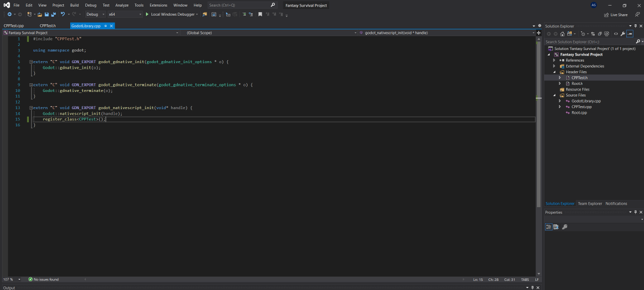Click the Undo arrow icon
644x290 pixels.
(63, 15)
